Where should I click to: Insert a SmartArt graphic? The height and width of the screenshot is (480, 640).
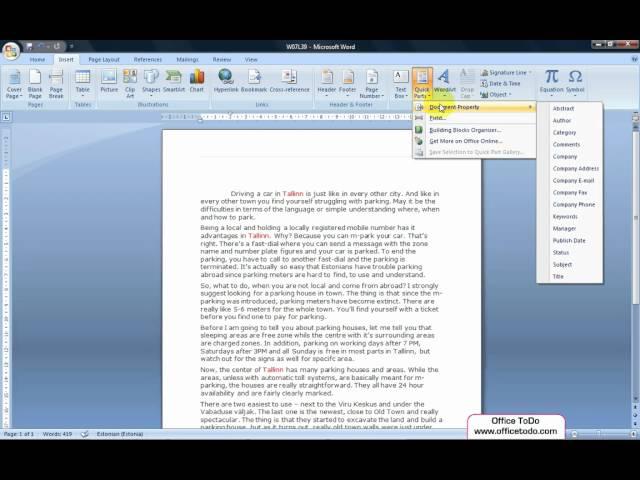click(x=174, y=82)
